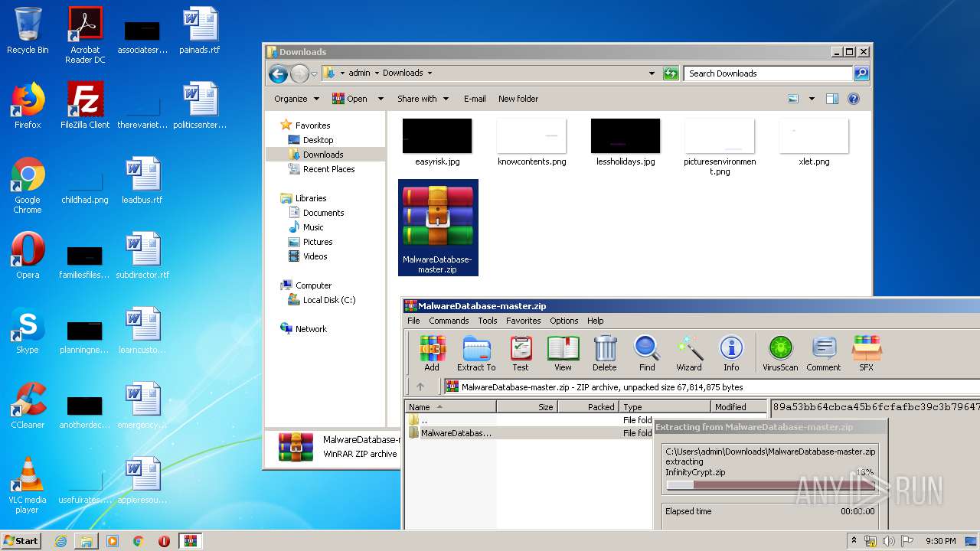
Task: Open Organize dropdown in Explorer
Action: [x=296, y=99]
